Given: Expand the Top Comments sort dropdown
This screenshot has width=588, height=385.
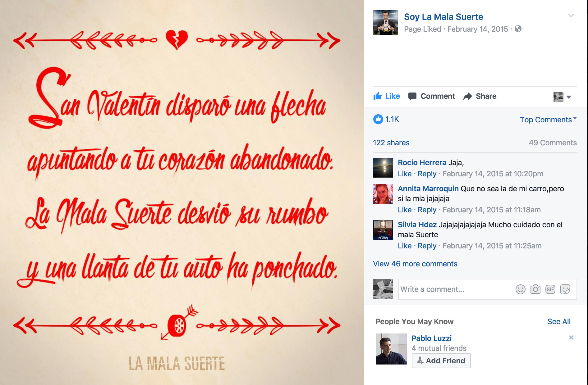Looking at the screenshot, I should (548, 120).
